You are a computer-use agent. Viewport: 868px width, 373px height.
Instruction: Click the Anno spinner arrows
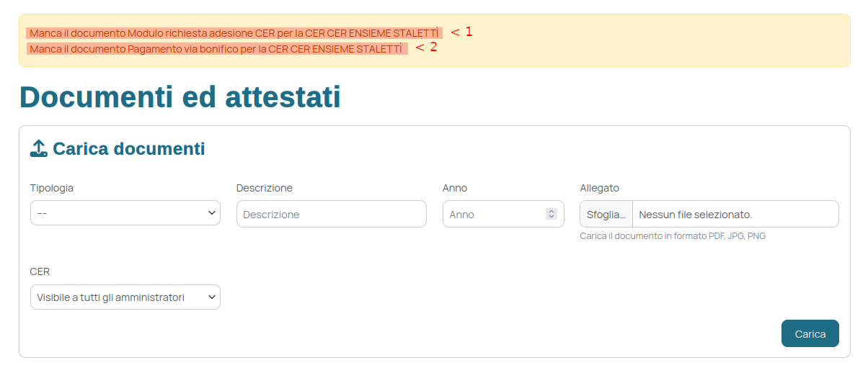point(552,214)
